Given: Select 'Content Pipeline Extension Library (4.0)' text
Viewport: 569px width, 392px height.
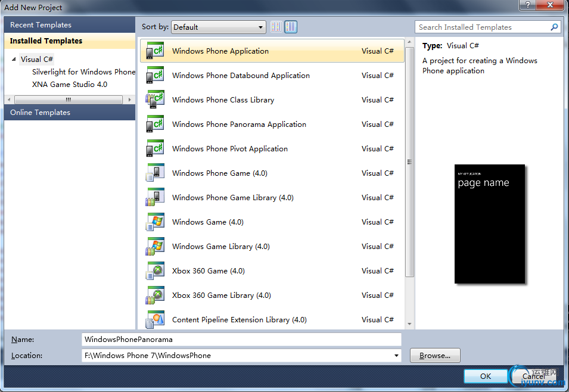Looking at the screenshot, I should click(239, 319).
